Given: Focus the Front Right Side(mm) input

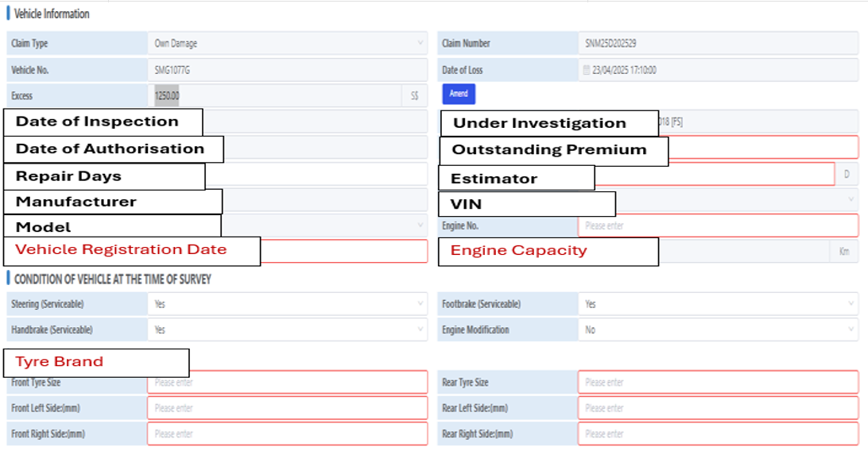Looking at the screenshot, I should click(x=287, y=434).
